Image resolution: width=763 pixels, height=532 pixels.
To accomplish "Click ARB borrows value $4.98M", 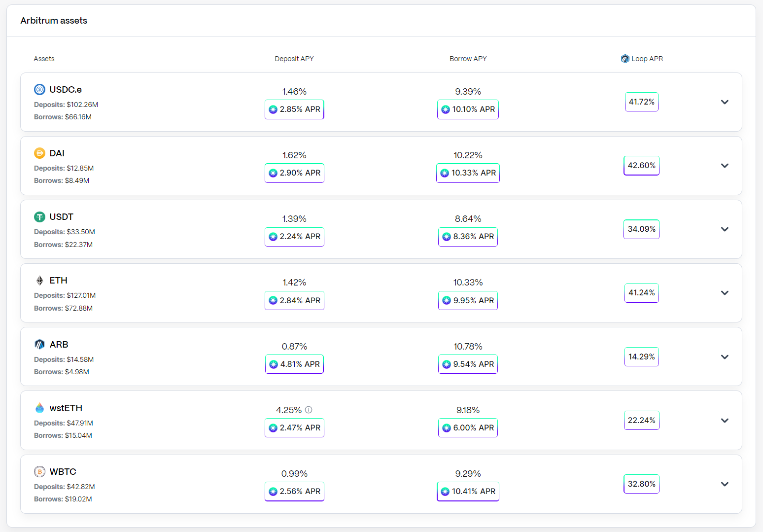I will [77, 372].
